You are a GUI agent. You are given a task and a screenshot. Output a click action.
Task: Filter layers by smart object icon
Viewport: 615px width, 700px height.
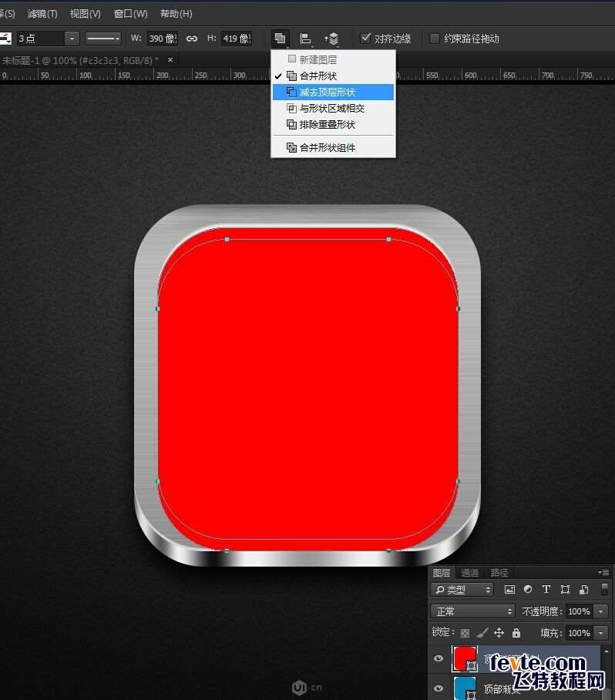[583, 589]
